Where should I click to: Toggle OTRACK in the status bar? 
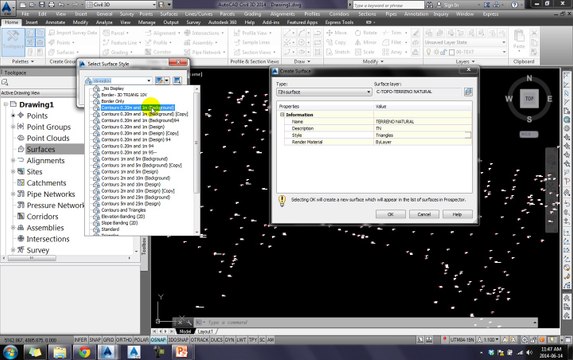point(200,340)
